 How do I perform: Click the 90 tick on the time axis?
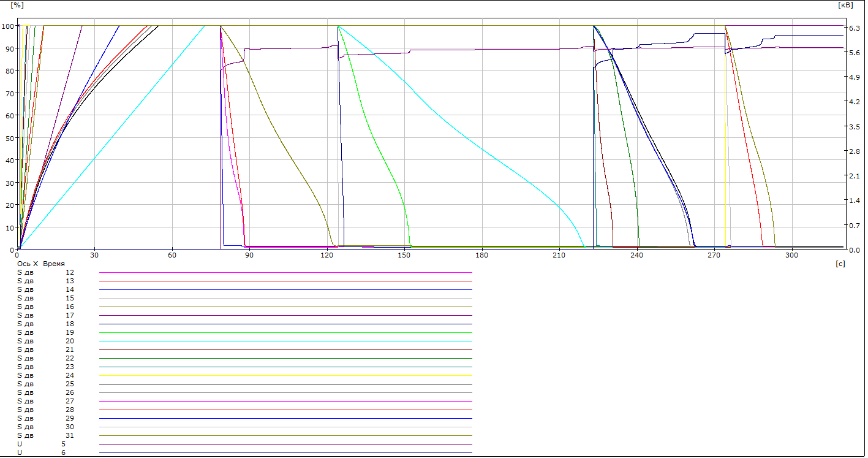point(249,255)
